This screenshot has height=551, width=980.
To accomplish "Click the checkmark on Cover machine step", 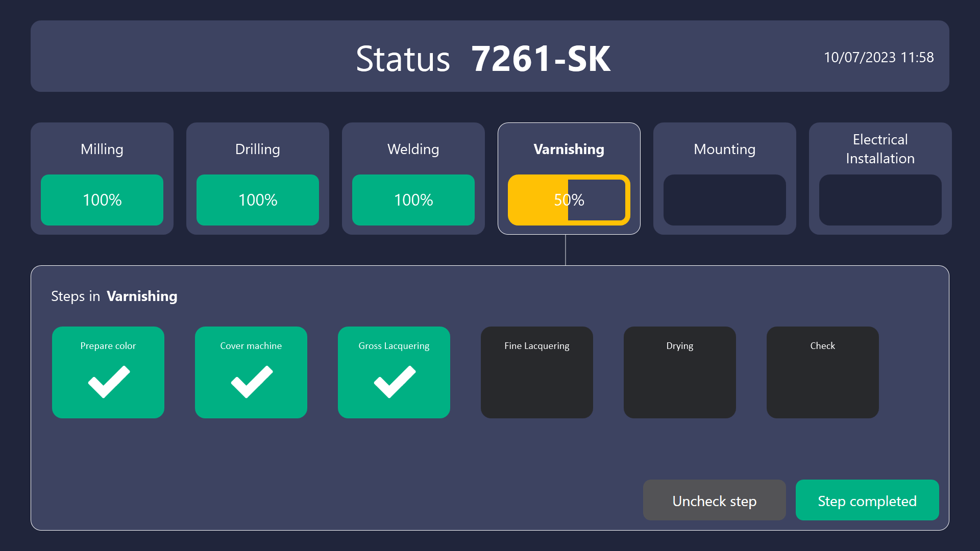I will point(251,382).
